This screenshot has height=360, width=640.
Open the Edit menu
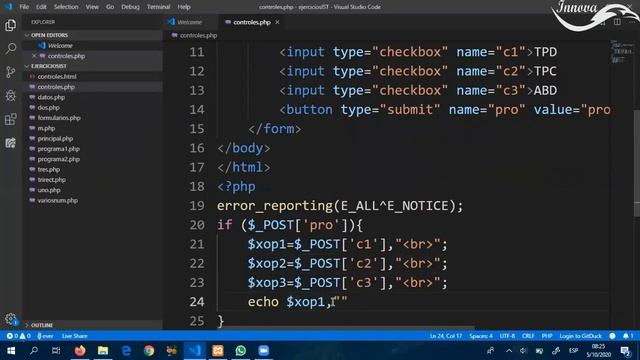click(x=41, y=7)
